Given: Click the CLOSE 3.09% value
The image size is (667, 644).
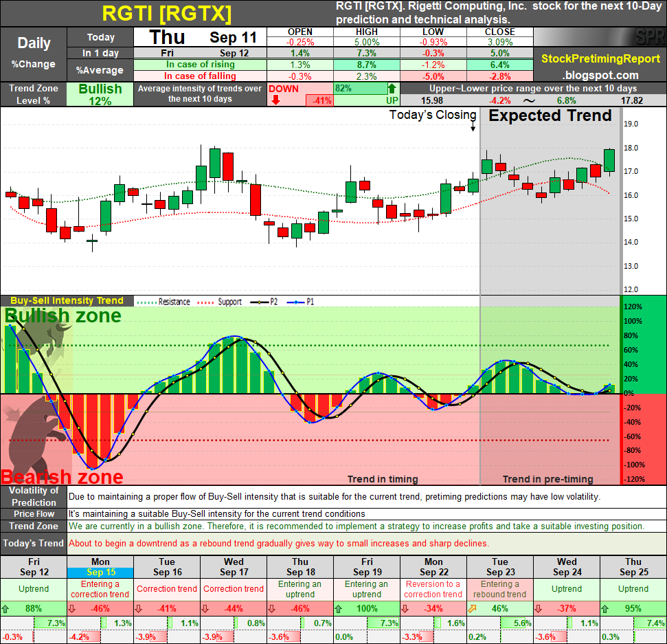Looking at the screenshot, I should 500,42.
